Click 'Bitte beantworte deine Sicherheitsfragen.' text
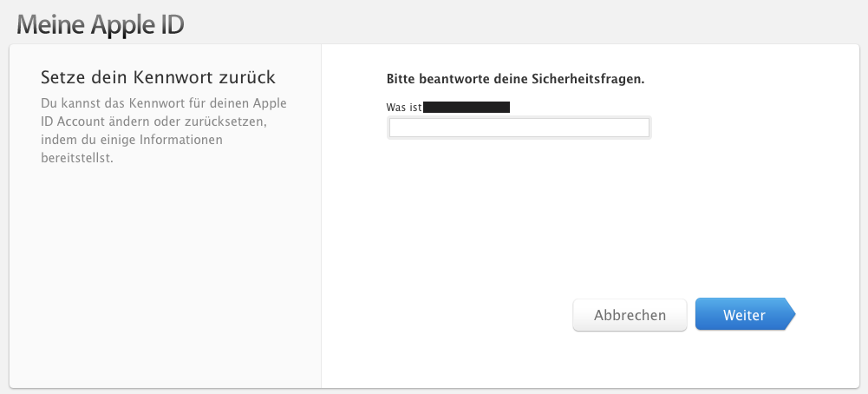The image size is (868, 394). (x=515, y=79)
